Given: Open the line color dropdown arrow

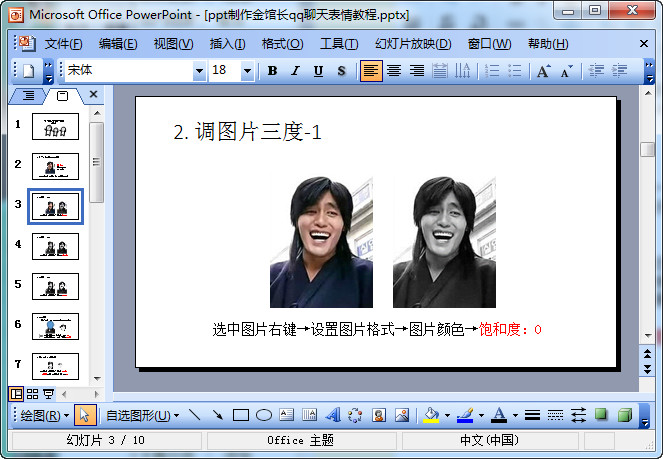Looking at the screenshot, I should 481,415.
